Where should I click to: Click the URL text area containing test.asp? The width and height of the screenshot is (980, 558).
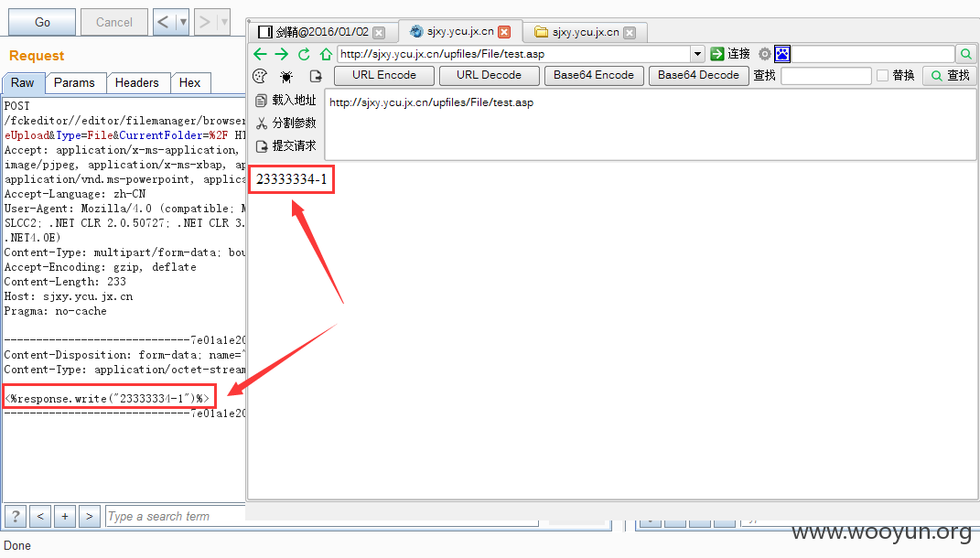coord(650,124)
